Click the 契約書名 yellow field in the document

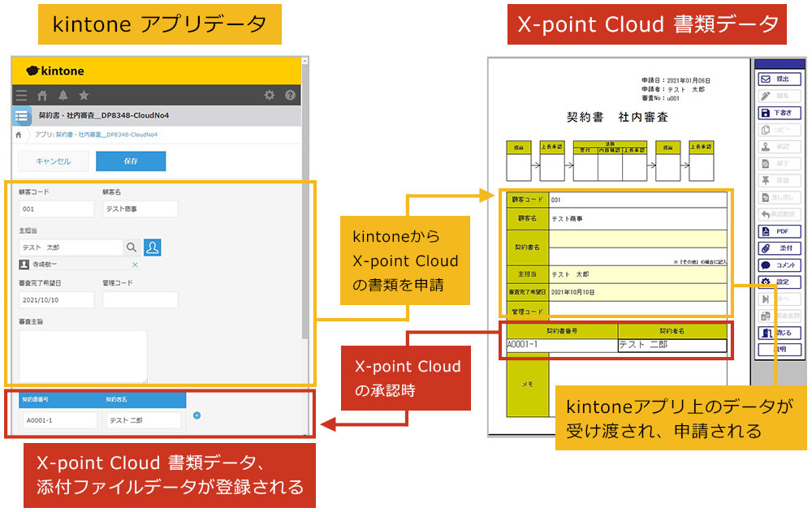coord(637,239)
